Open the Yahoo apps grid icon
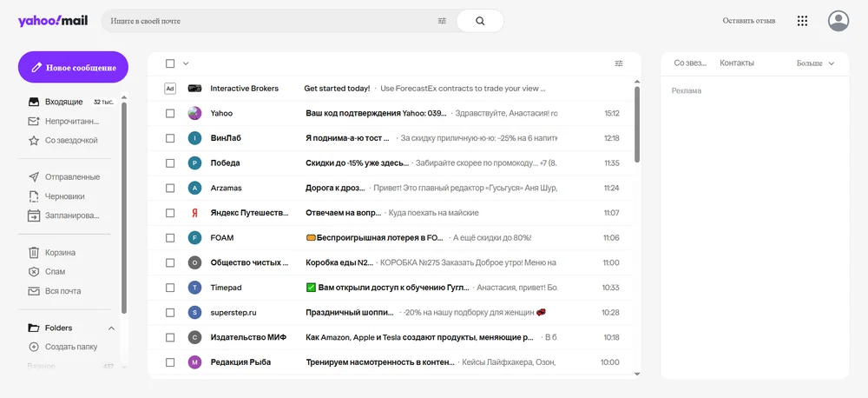The height and width of the screenshot is (398, 868). 802,21
